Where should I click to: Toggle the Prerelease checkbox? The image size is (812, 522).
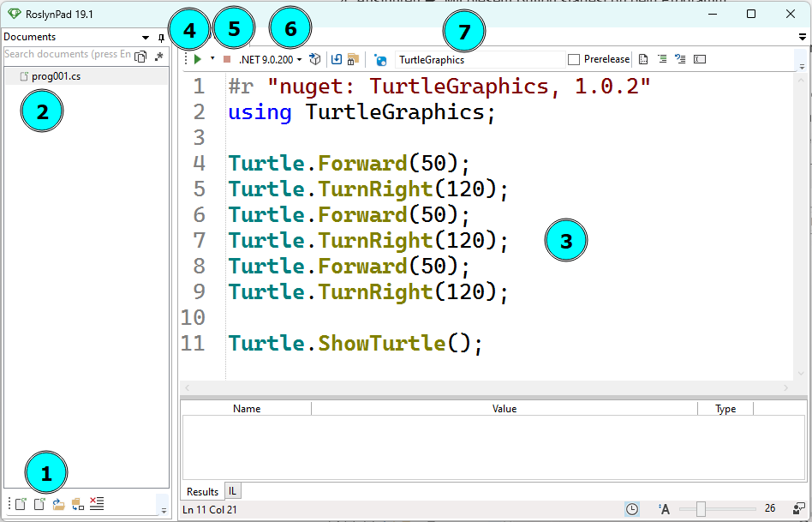point(574,59)
